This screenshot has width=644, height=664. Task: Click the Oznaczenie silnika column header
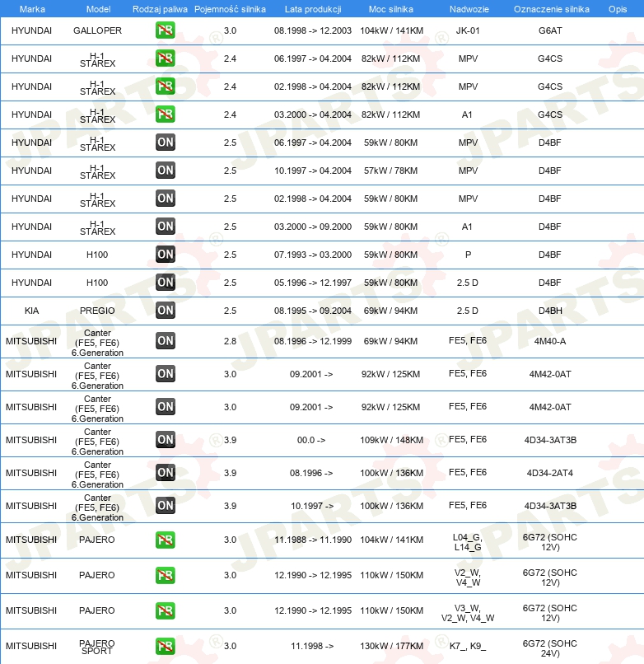coord(551,9)
